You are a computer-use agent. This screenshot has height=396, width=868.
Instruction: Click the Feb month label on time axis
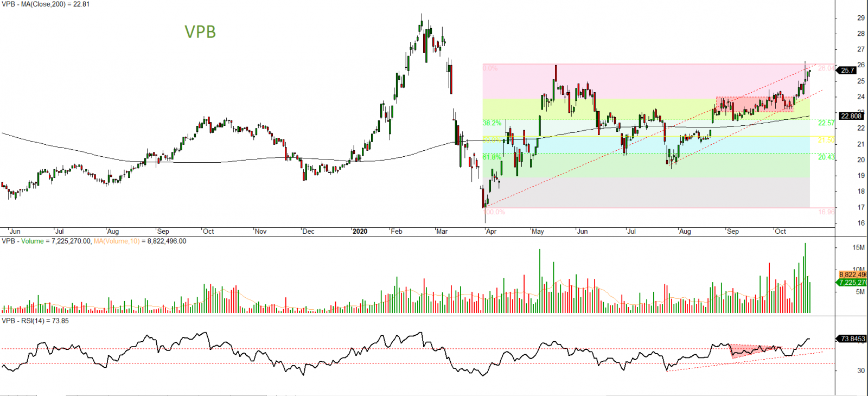click(x=397, y=232)
